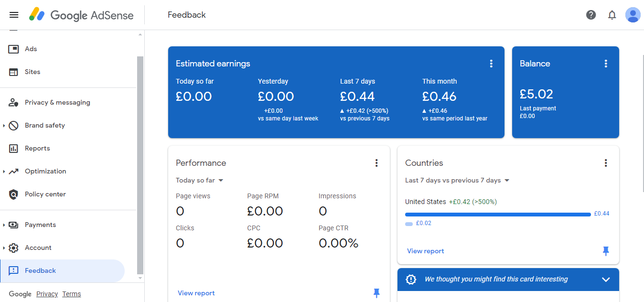Image resolution: width=644 pixels, height=302 pixels.
Task: Open the "Today so far" period dropdown
Action: click(x=200, y=180)
